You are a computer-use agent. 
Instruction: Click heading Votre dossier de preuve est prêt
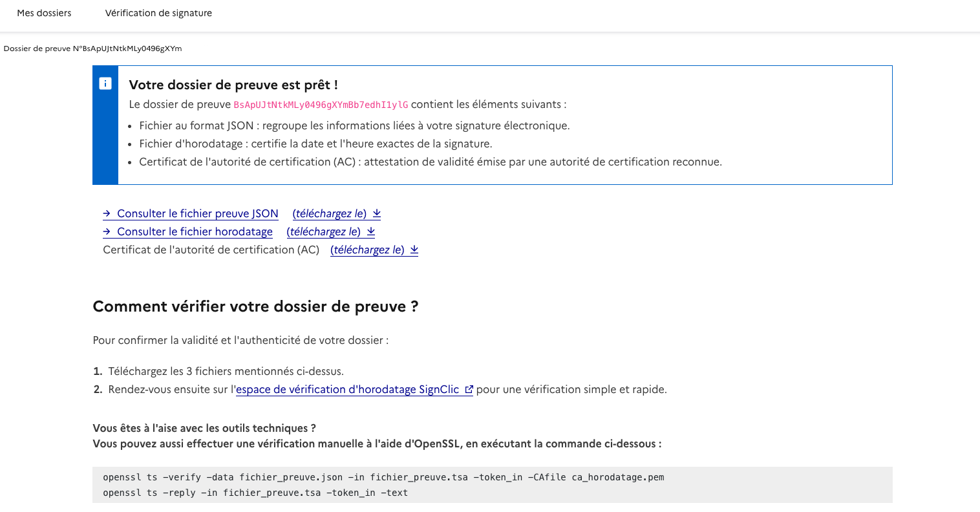click(x=233, y=85)
